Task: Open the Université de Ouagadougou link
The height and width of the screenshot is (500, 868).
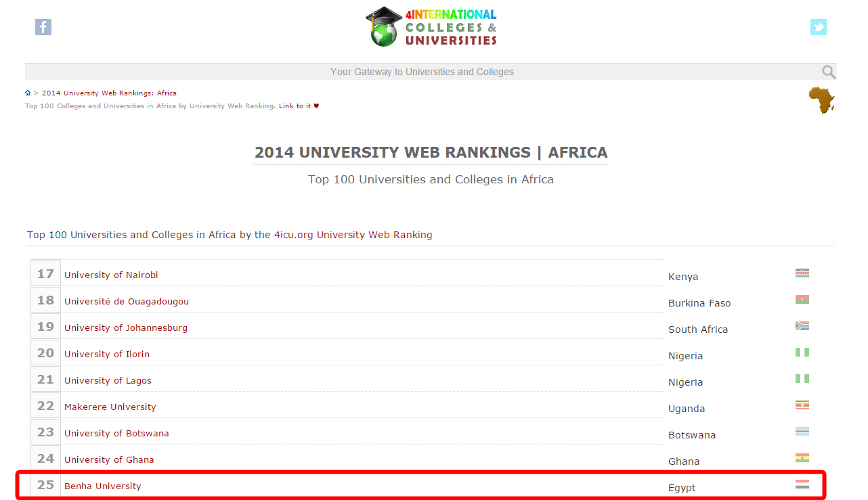Action: [127, 301]
